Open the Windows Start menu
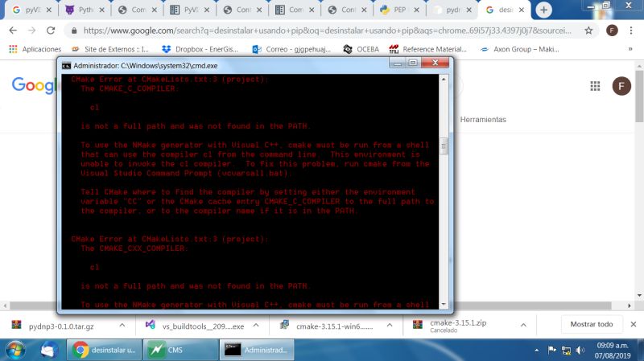644x361 pixels. pos(15,350)
